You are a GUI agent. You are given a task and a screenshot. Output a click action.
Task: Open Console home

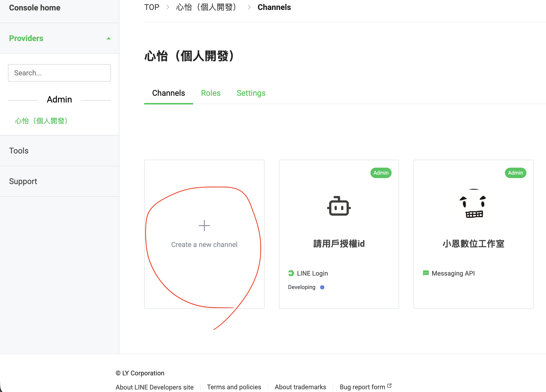35,8
